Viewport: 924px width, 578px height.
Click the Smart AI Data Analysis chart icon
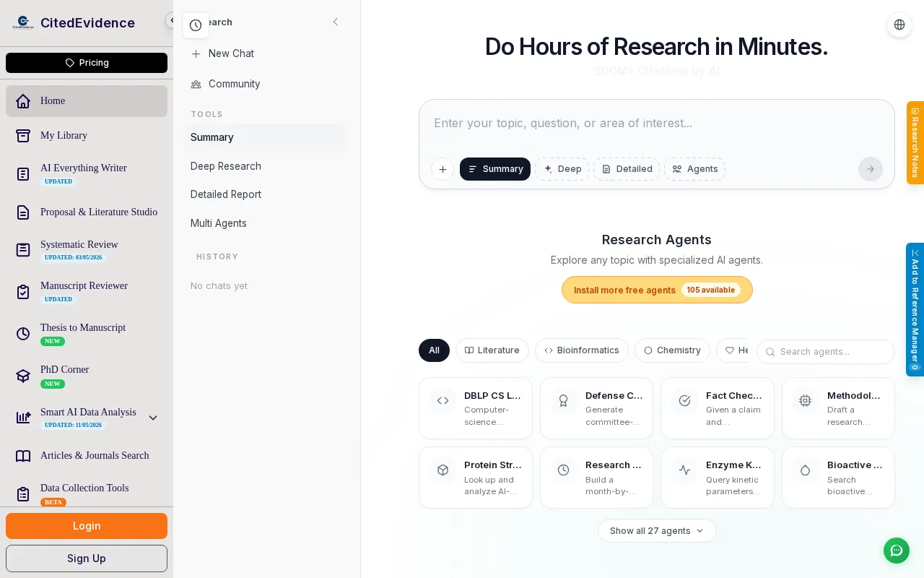point(23,418)
